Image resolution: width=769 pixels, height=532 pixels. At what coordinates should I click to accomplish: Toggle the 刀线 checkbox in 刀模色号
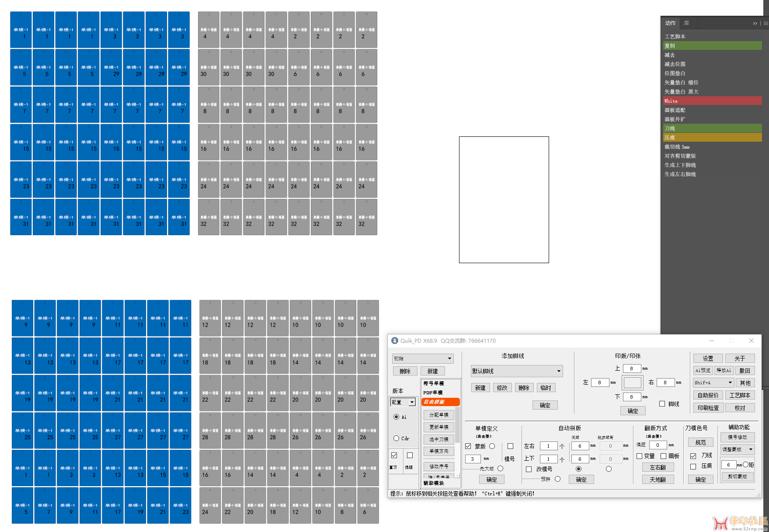693,456
